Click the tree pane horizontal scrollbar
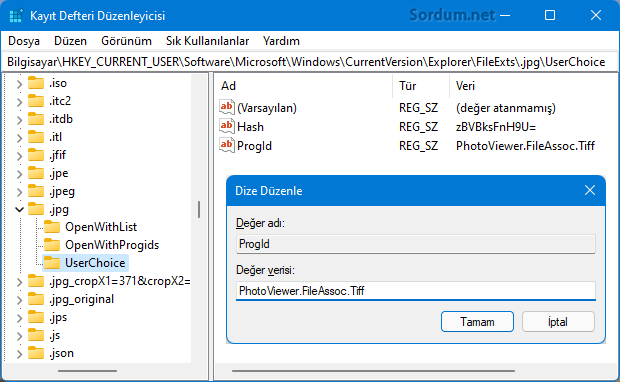 87,371
